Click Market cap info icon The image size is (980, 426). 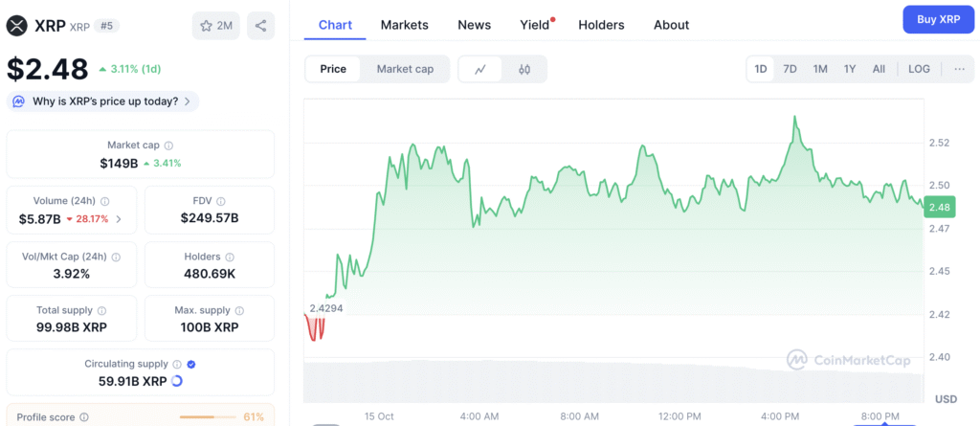[168, 146]
